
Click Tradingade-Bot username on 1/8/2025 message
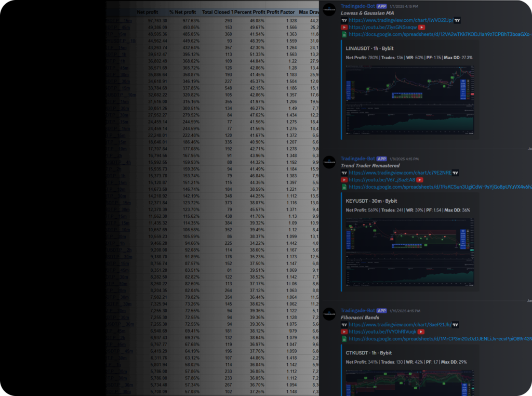357,159
